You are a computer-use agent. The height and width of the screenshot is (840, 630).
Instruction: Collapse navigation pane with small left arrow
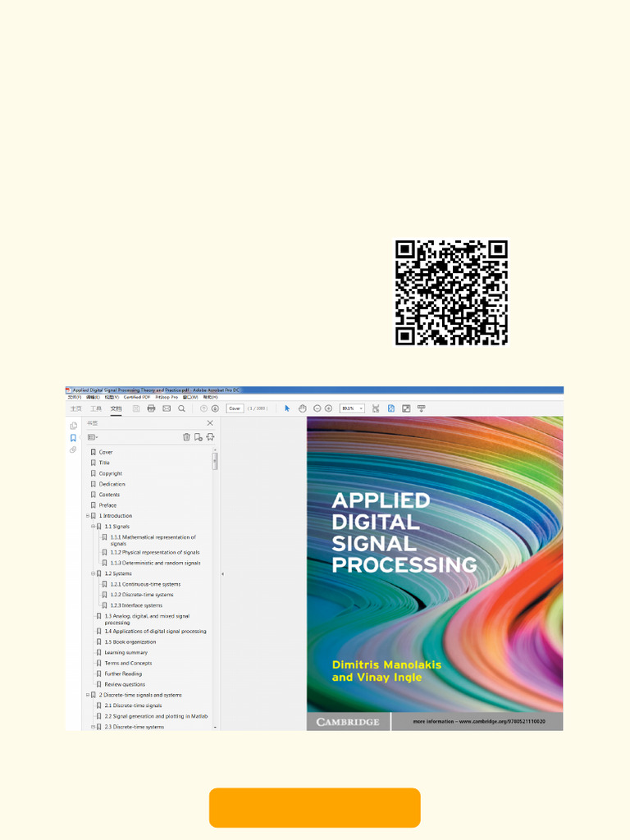pos(222,574)
